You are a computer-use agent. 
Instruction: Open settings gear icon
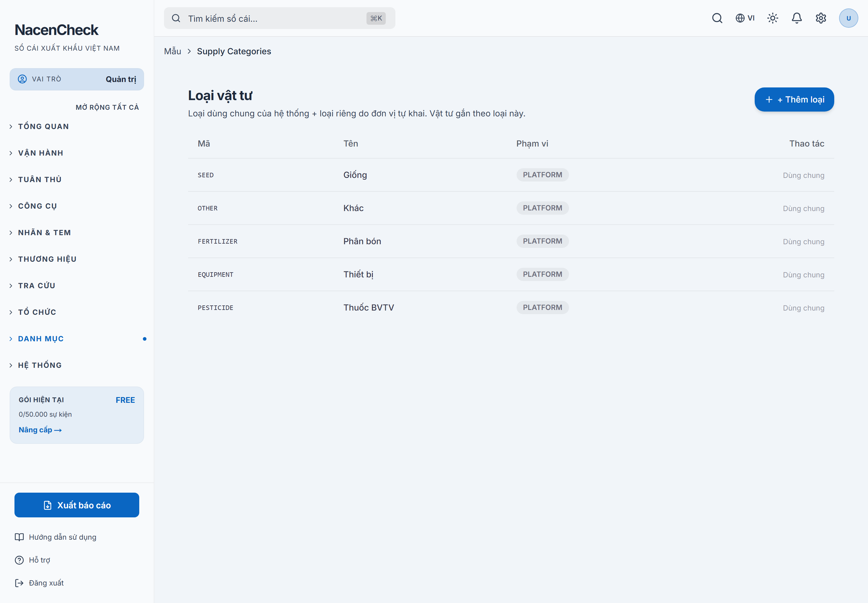pos(820,18)
